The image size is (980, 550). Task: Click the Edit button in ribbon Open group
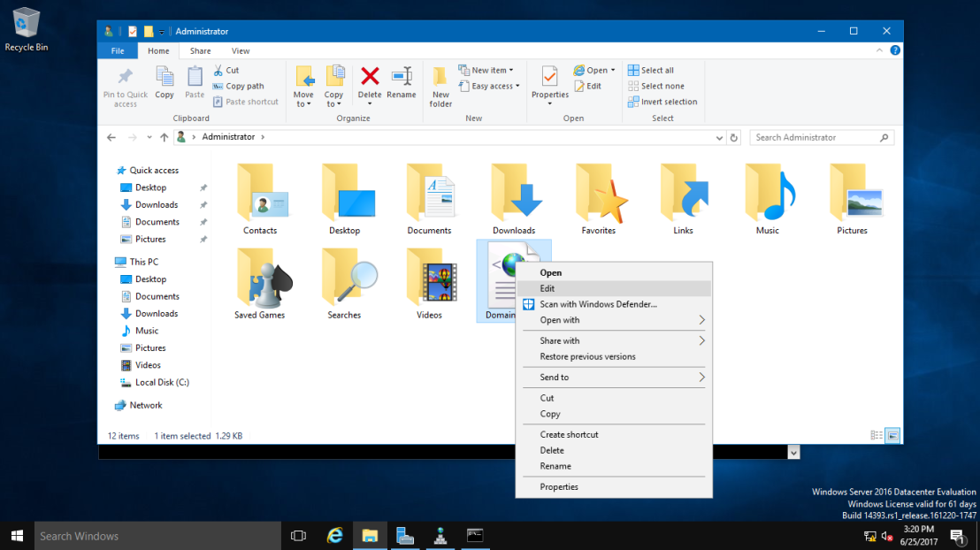coord(587,86)
